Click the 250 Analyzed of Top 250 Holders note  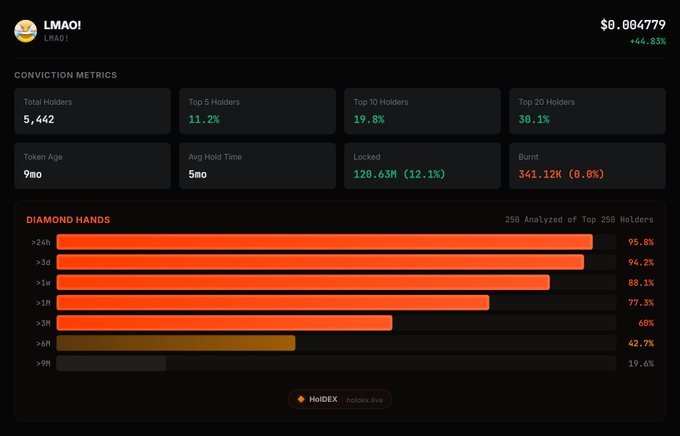click(579, 220)
